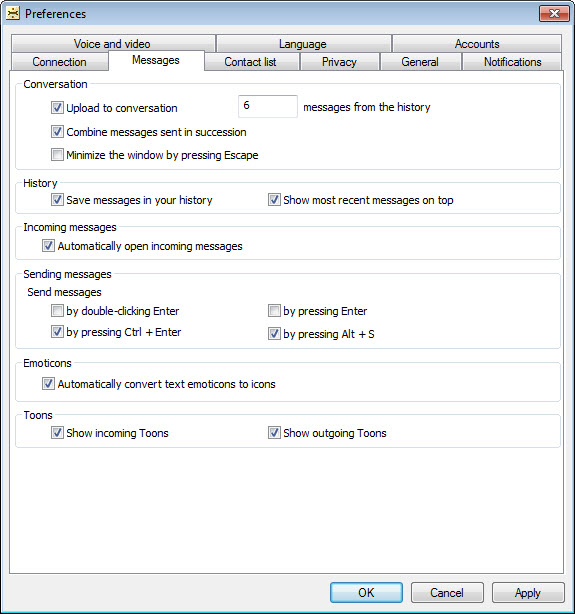This screenshot has height=614, width=575.
Task: Select the Notifications tab
Action: coord(512,62)
